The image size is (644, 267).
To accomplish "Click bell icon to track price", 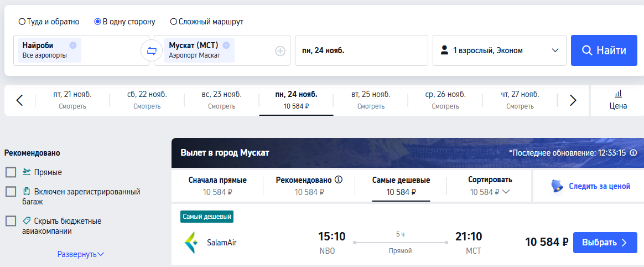I will (557, 186).
